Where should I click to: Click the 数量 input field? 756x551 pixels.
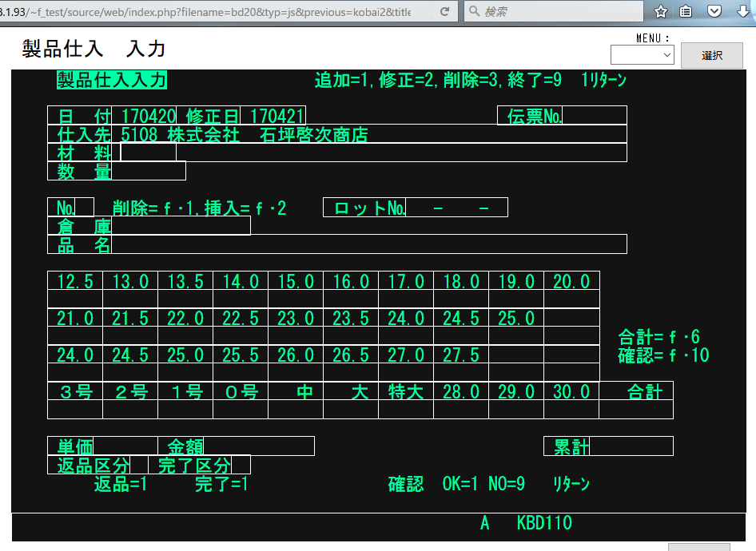pos(149,171)
